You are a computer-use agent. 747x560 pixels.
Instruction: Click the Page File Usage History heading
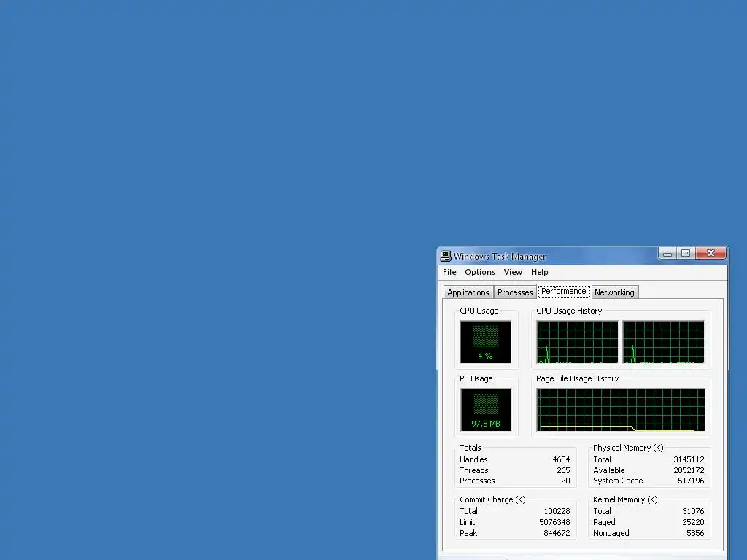[577, 378]
